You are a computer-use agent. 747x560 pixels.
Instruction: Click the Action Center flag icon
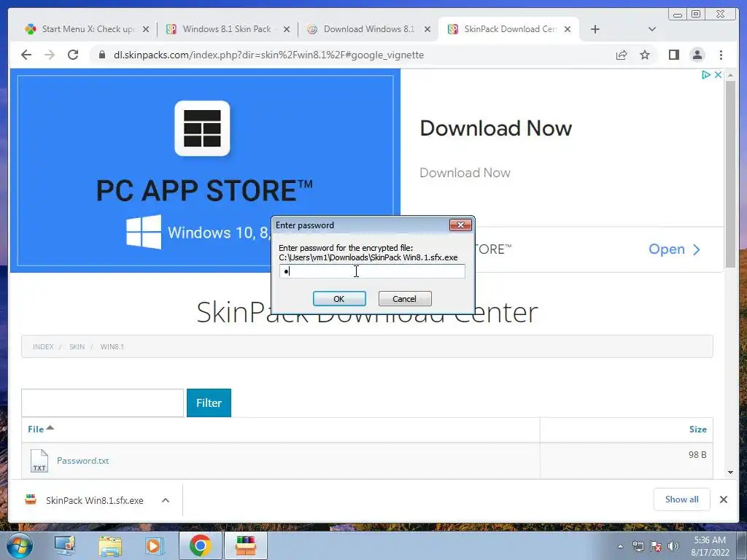[x=656, y=546]
